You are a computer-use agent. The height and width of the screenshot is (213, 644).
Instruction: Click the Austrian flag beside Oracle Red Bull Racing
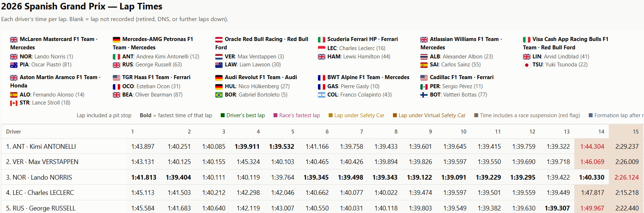219,40
